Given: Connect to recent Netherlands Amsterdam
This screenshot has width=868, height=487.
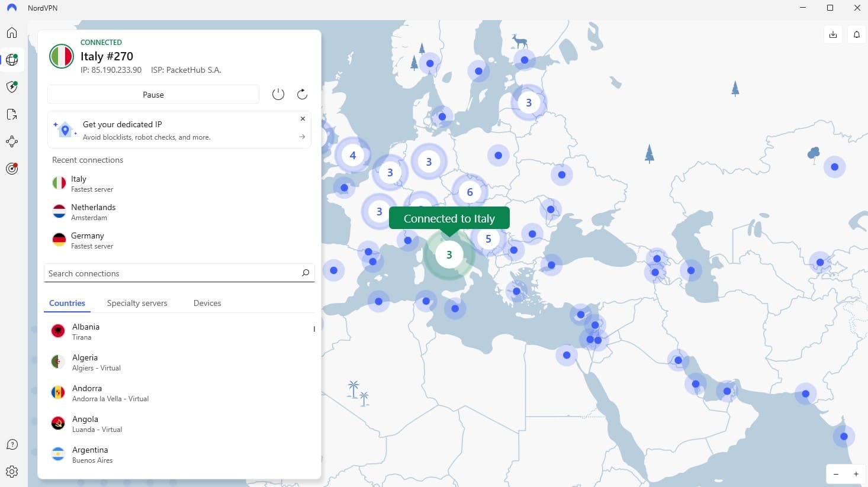Looking at the screenshot, I should click(179, 212).
